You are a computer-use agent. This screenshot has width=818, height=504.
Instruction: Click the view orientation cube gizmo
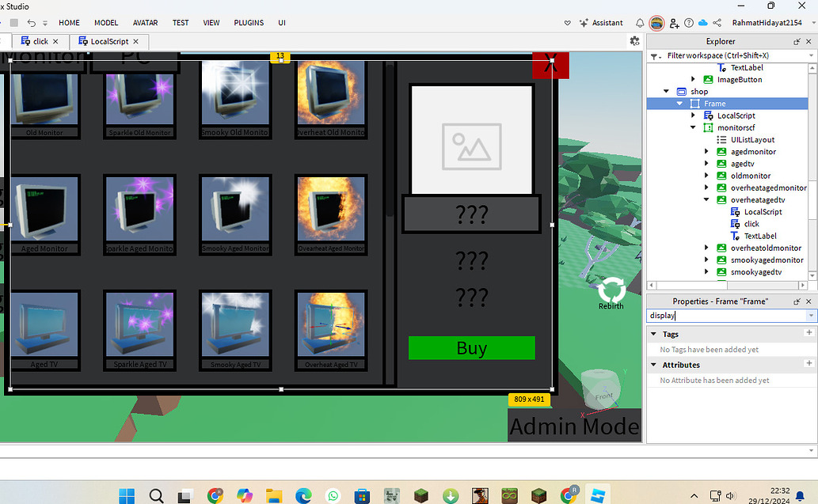point(601,388)
